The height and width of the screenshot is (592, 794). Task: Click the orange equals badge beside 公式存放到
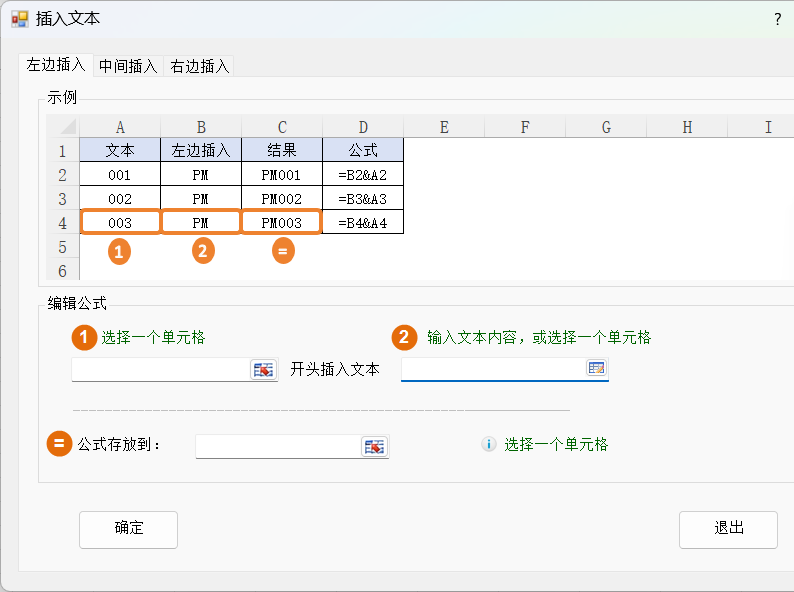click(60, 444)
